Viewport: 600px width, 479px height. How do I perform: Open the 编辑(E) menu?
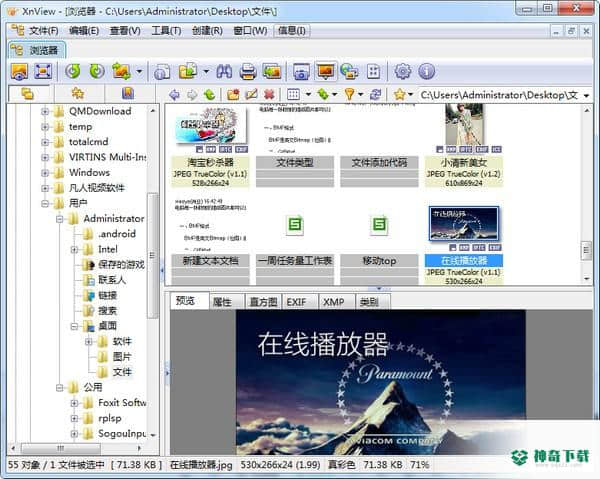84,31
